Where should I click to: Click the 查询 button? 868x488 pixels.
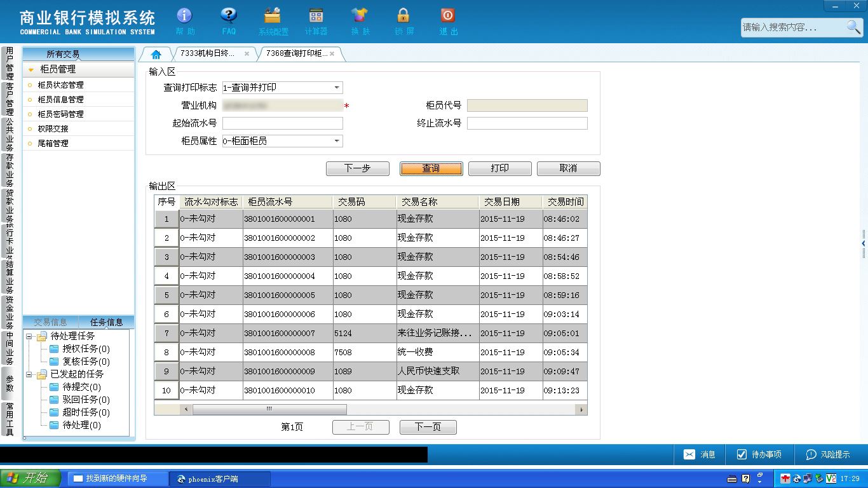(431, 168)
